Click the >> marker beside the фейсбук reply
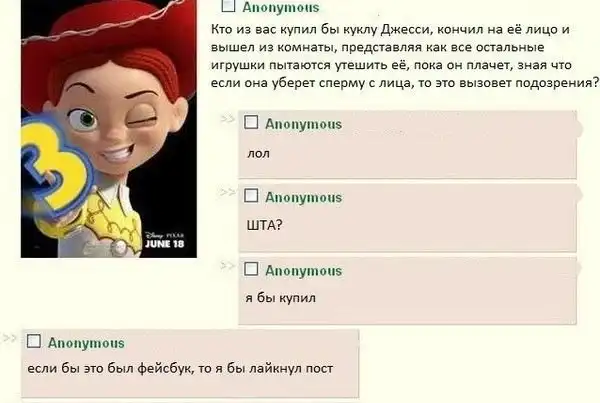 click(x=10, y=338)
